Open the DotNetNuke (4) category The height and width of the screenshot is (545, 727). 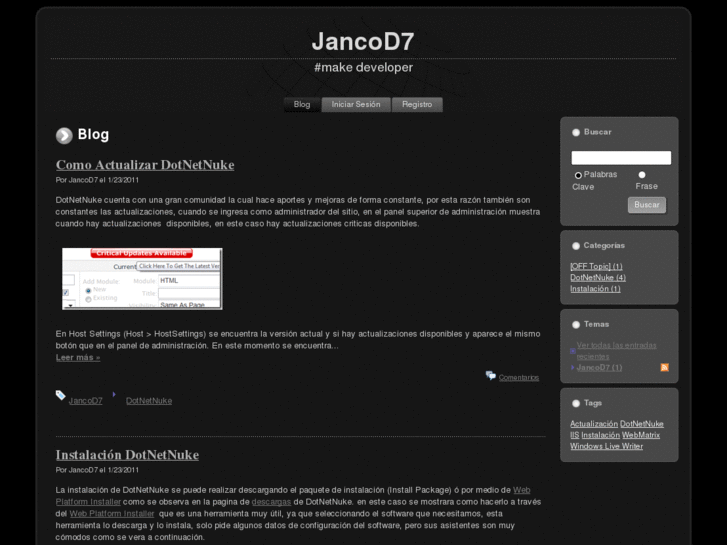(x=598, y=277)
